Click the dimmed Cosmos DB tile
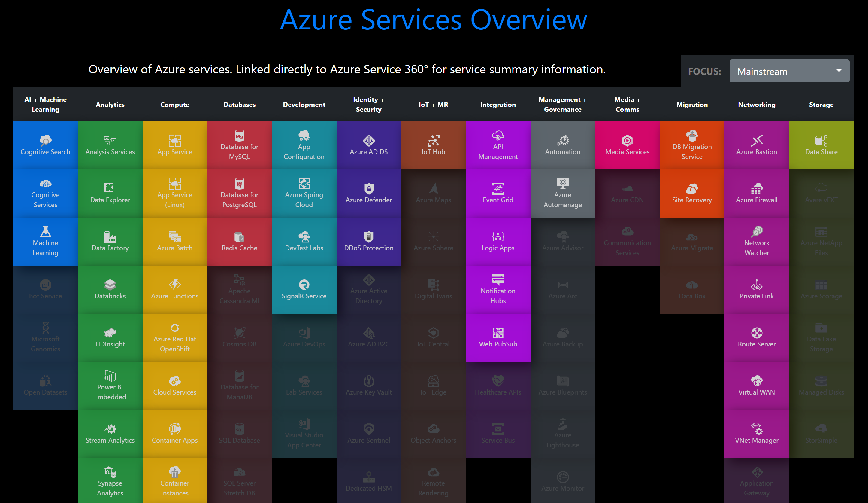868x503 pixels. coord(239,337)
